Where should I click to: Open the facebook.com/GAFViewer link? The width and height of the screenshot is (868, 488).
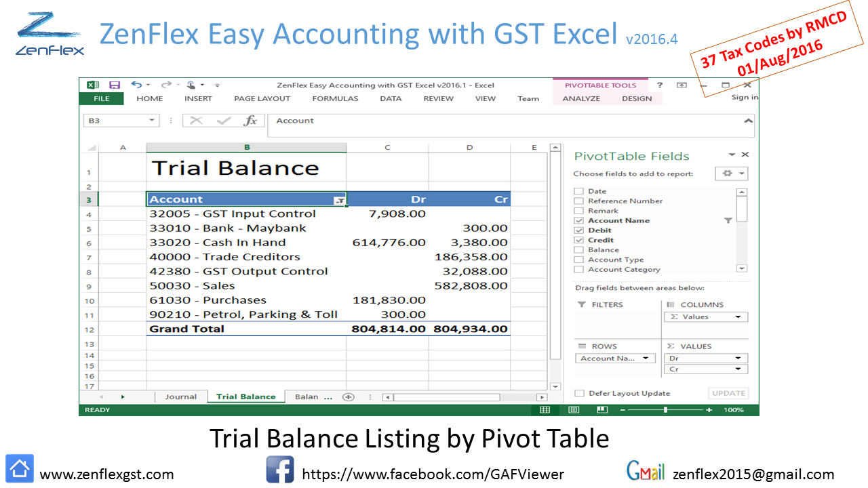(x=433, y=474)
